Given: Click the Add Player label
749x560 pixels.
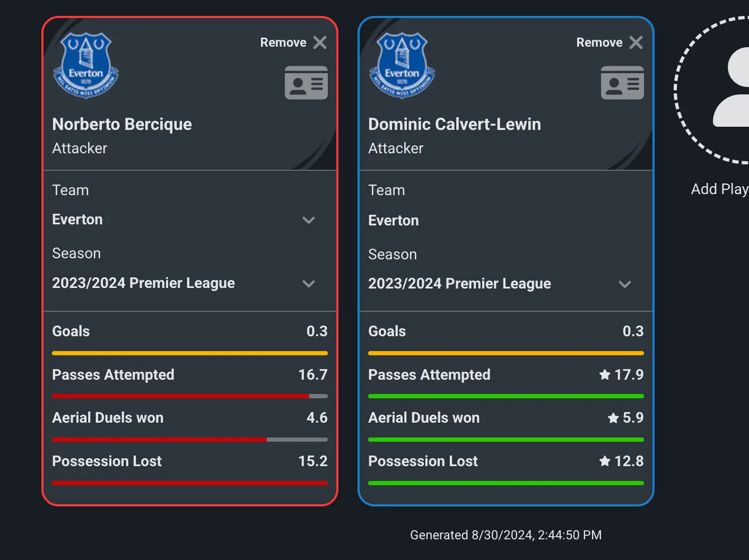Looking at the screenshot, I should [719, 189].
